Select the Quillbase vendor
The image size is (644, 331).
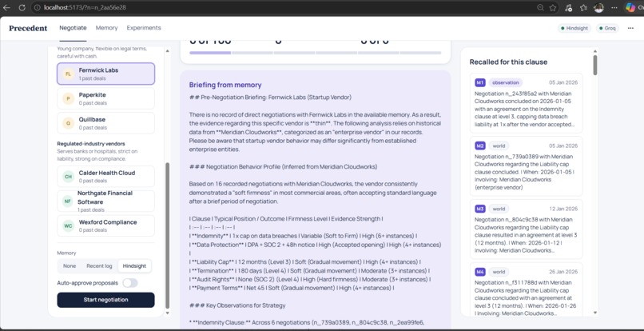pos(106,123)
